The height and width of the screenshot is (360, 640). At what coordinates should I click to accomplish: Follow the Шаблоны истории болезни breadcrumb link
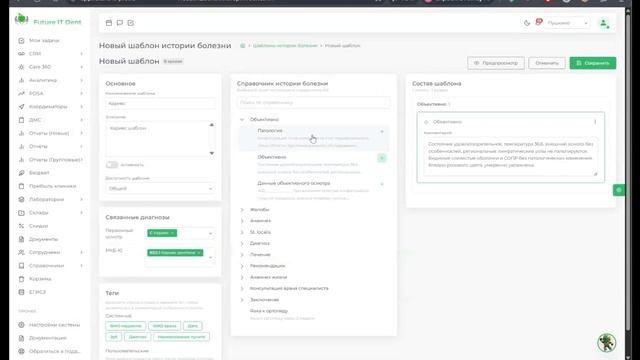[285, 46]
